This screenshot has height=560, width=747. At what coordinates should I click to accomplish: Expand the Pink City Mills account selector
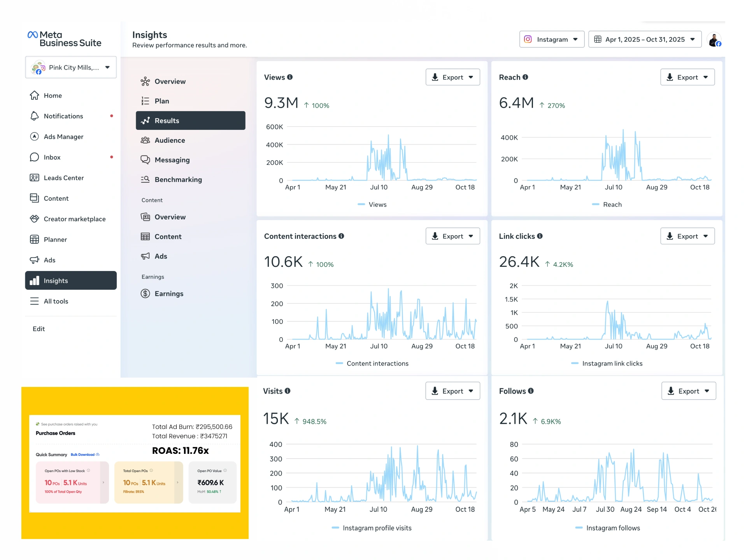click(71, 67)
